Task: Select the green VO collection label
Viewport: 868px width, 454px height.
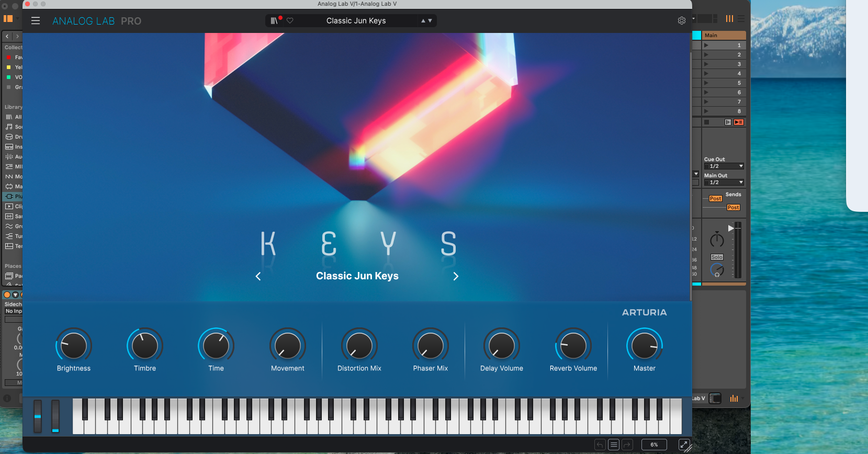Action: point(8,77)
